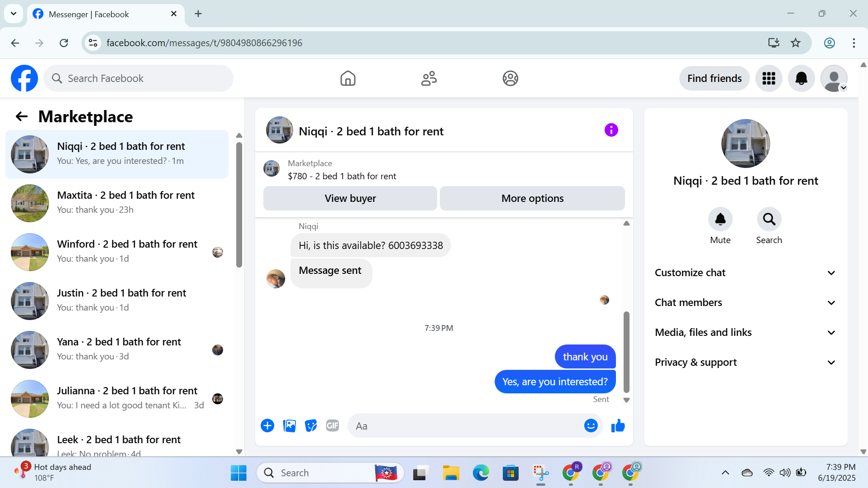Viewport: 868px width, 488px height.
Task: Attach a photo with the image icon
Action: click(289, 426)
